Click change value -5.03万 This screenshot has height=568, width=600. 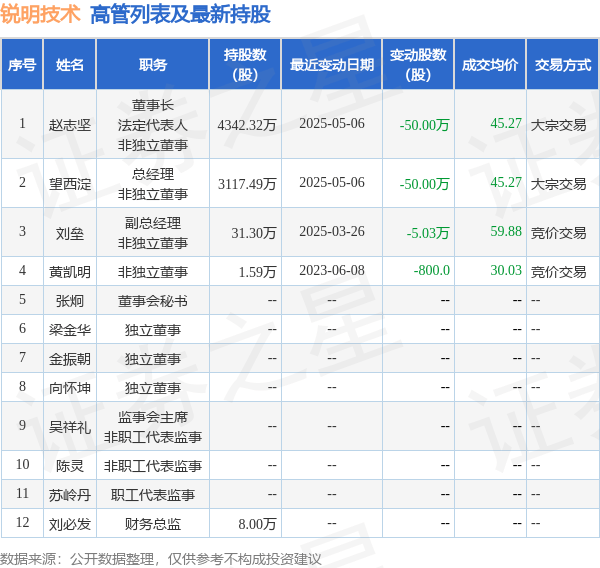(428, 233)
